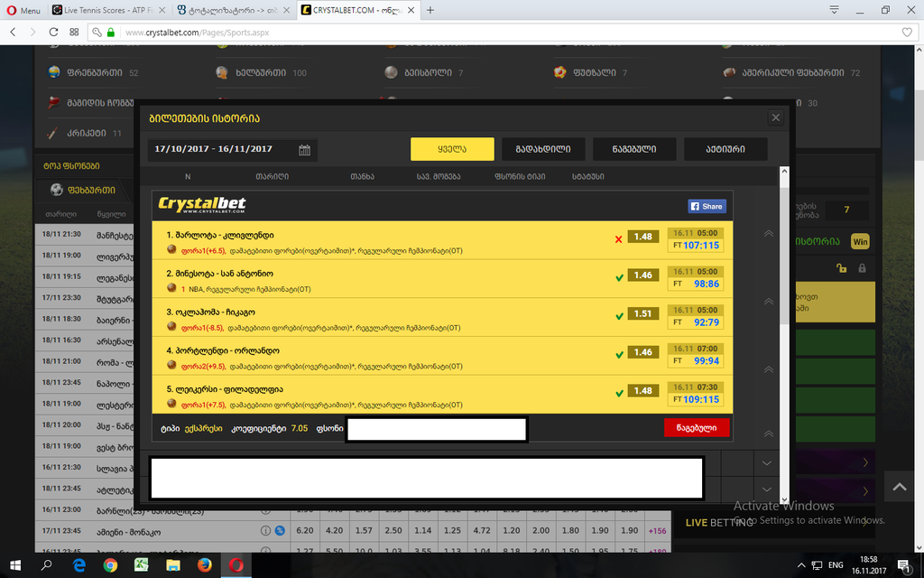Click the 1.48 odds on შარლოტა - კლივლენდი

point(642,237)
